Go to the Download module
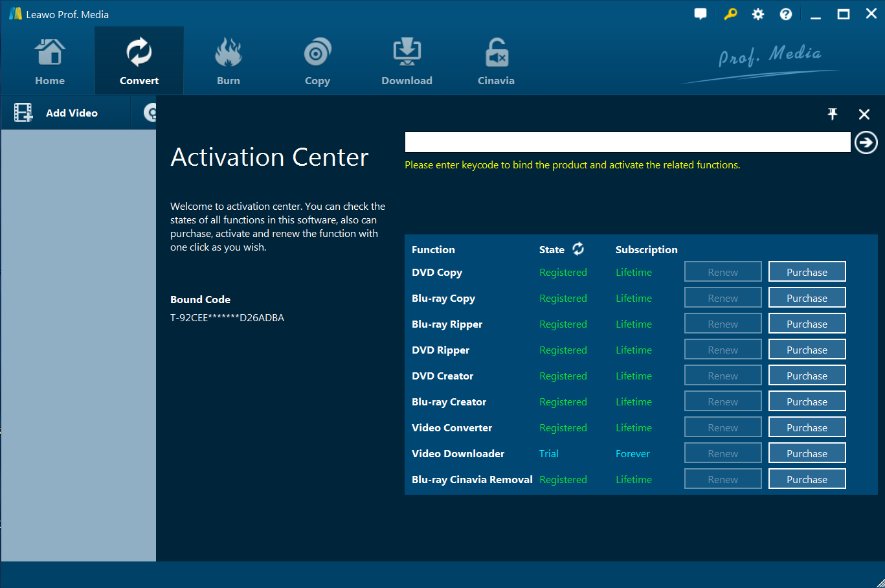This screenshot has height=588, width=885. tap(407, 62)
